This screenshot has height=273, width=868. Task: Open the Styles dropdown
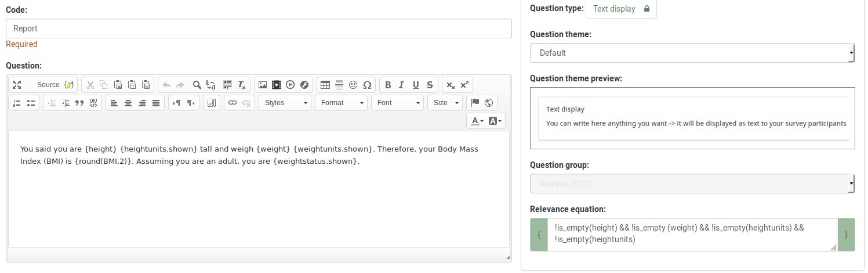tap(285, 103)
